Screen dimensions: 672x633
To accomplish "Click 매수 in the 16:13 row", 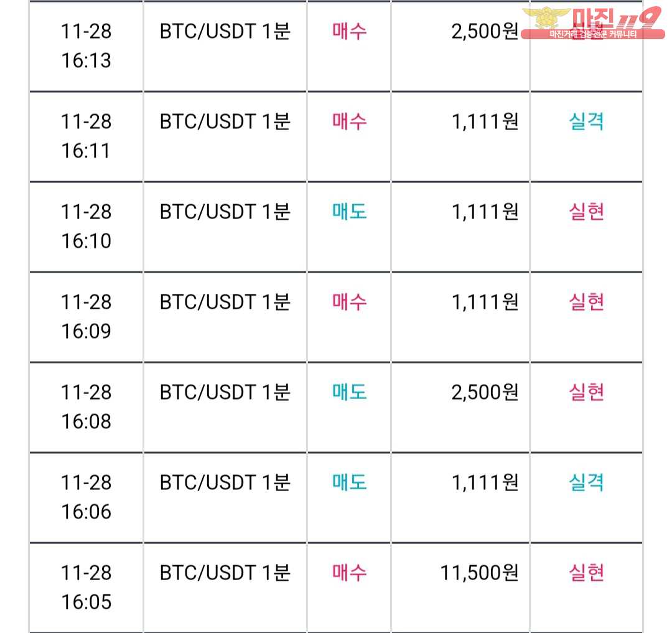I will pyautogui.click(x=349, y=31).
